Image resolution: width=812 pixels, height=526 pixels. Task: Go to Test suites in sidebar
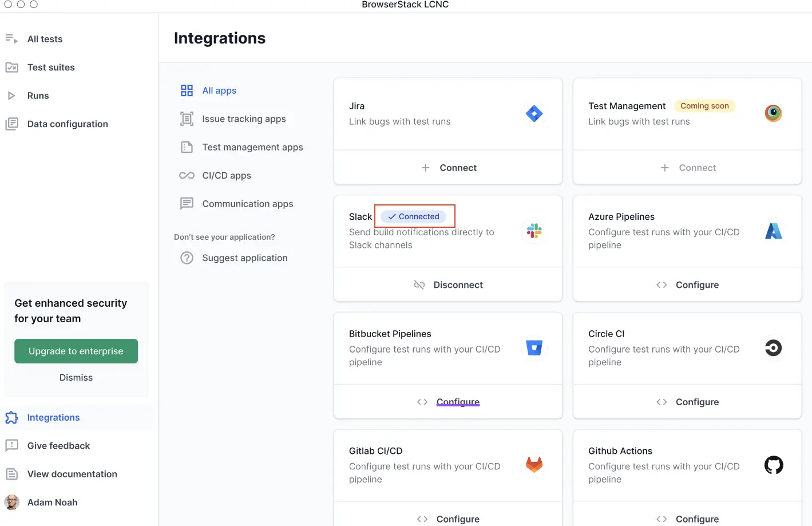(51, 68)
